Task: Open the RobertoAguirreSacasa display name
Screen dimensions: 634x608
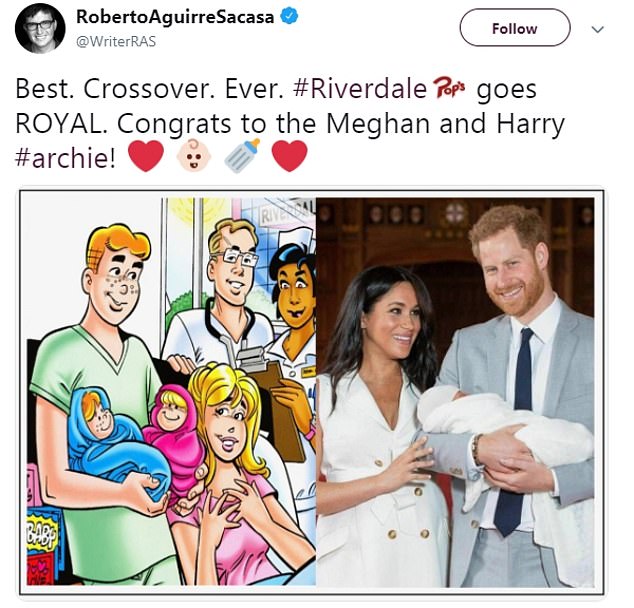Action: pyautogui.click(x=175, y=16)
